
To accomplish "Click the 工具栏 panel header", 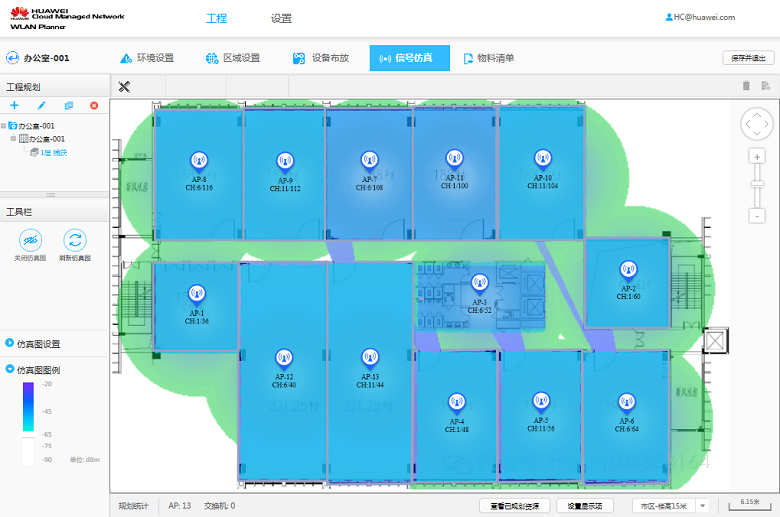I will point(55,212).
